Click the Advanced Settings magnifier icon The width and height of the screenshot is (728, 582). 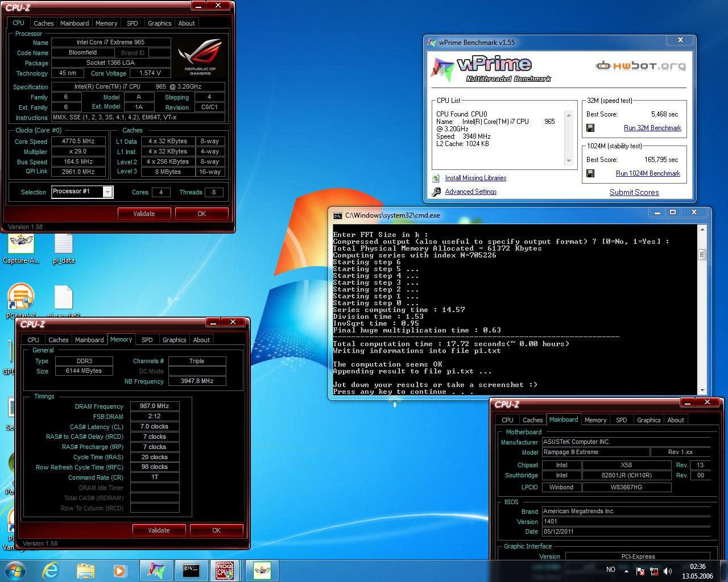coord(436,192)
